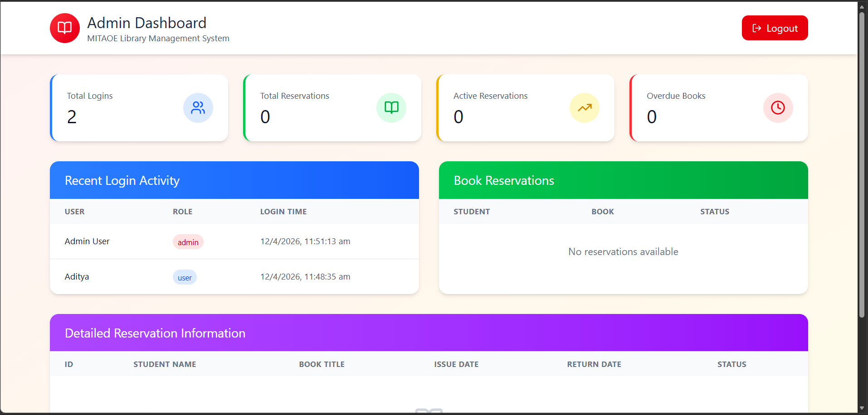Click the Logout button
Screen dimensions: 868x415
[x=775, y=28]
